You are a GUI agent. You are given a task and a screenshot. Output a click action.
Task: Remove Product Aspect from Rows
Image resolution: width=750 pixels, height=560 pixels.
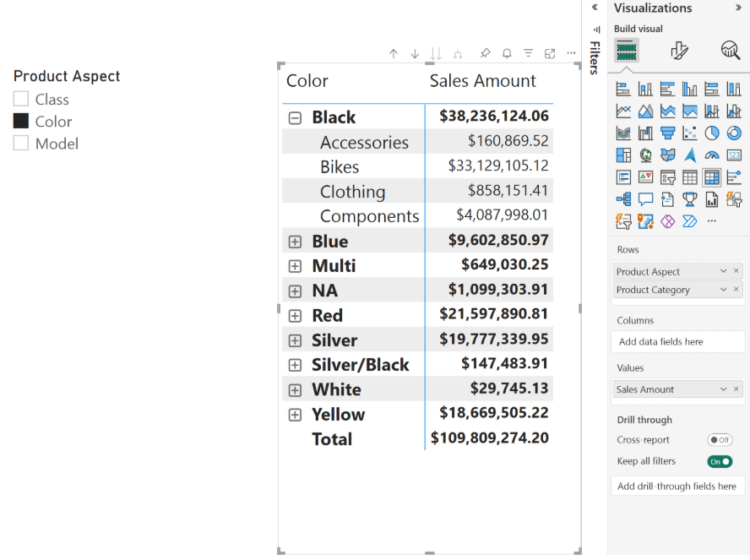pyautogui.click(x=736, y=271)
